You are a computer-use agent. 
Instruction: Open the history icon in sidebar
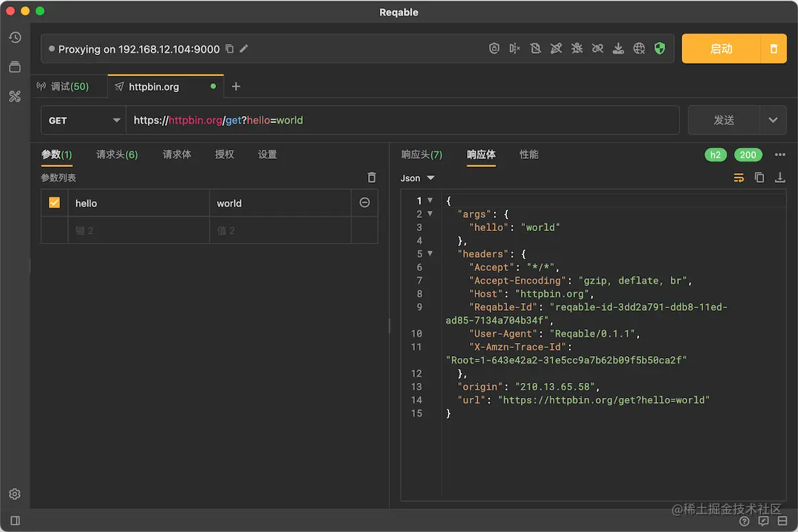tap(15, 37)
